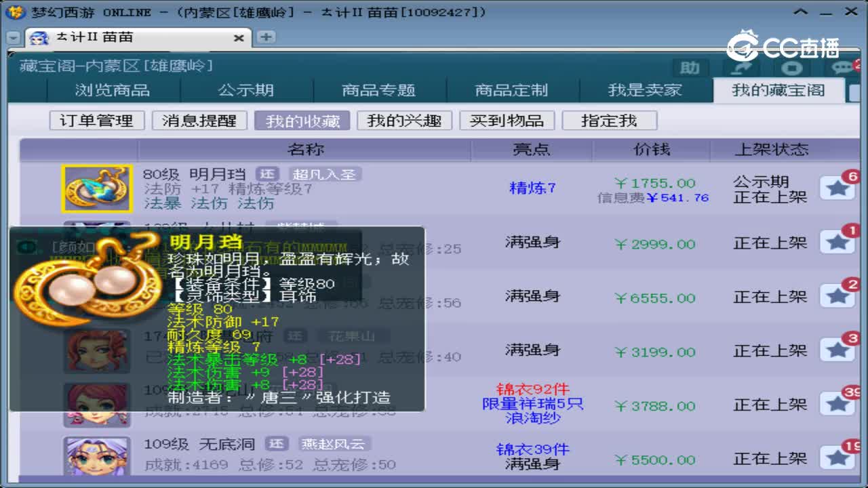Click the 超凡入圣 server tag
The height and width of the screenshot is (488, 868).
pos(325,174)
